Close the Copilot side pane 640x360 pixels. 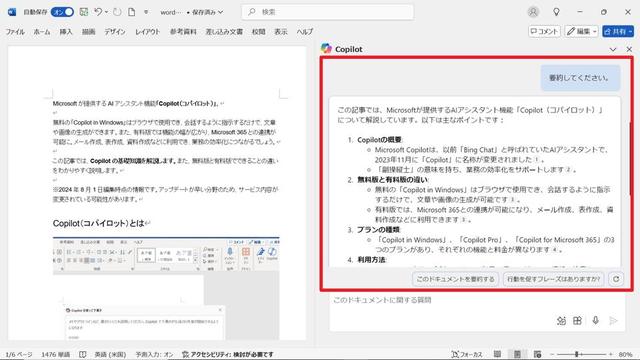pos(629,49)
